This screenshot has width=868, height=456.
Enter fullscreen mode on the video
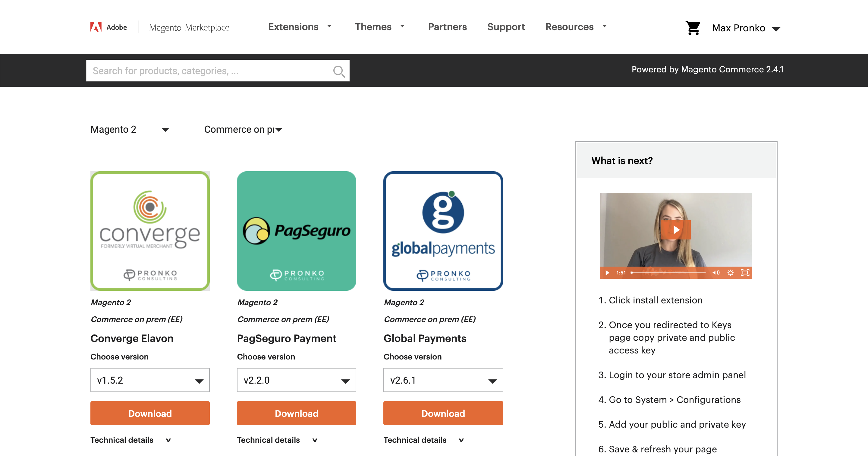[745, 273]
